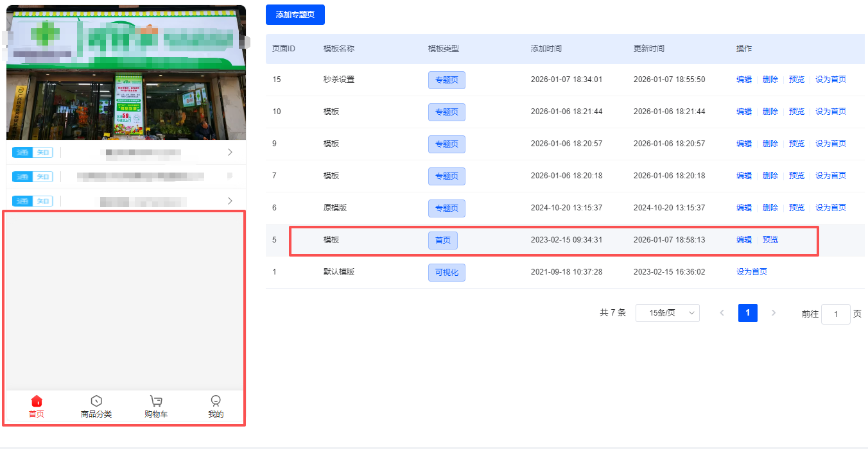
Task: Click the storefront banner image in preview
Action: click(x=126, y=72)
